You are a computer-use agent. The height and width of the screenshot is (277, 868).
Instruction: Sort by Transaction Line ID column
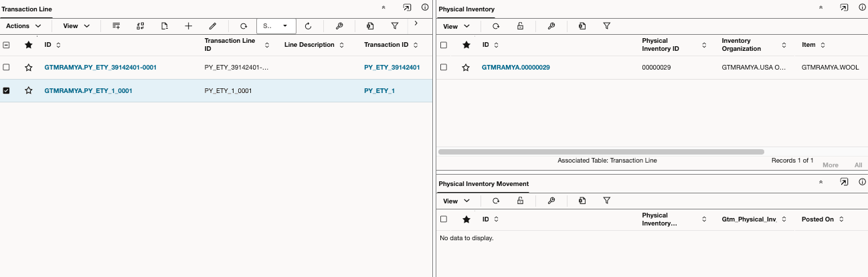[x=267, y=45]
